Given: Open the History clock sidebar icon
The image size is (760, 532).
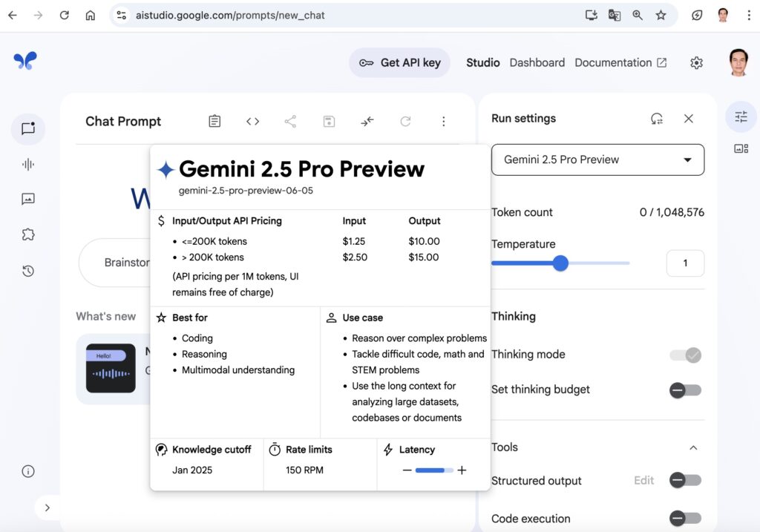Looking at the screenshot, I should (28, 270).
